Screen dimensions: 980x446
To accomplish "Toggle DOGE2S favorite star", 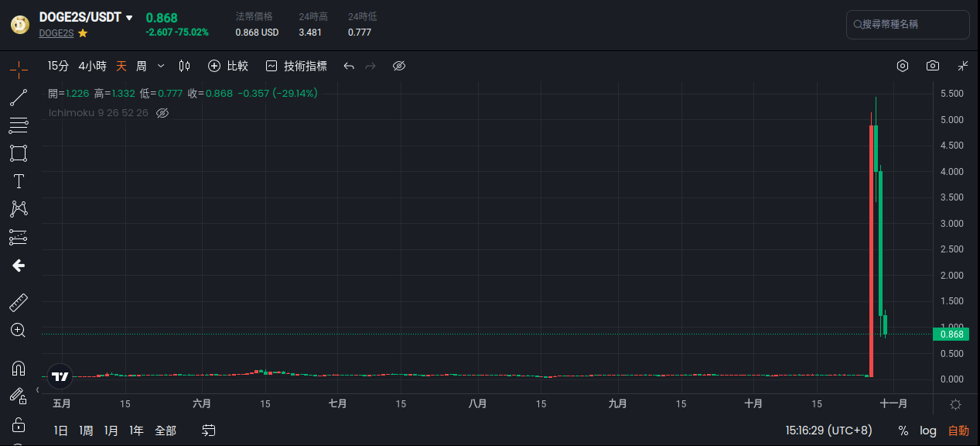I will tap(83, 33).
